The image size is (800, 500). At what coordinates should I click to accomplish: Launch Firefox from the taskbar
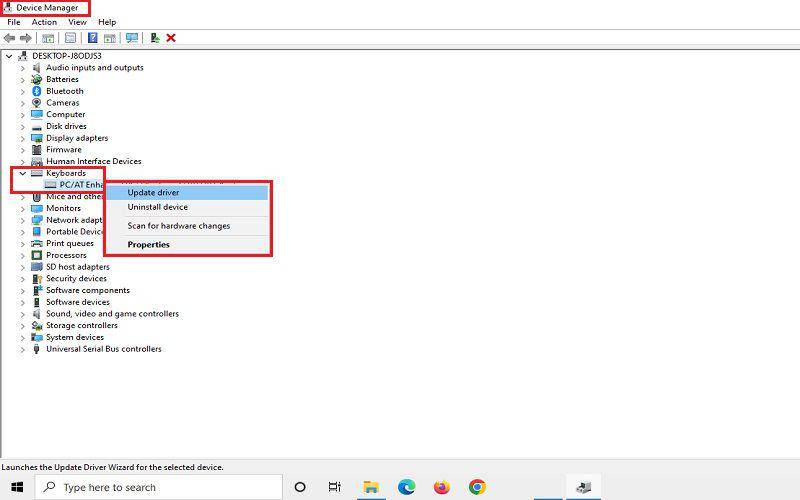point(442,487)
